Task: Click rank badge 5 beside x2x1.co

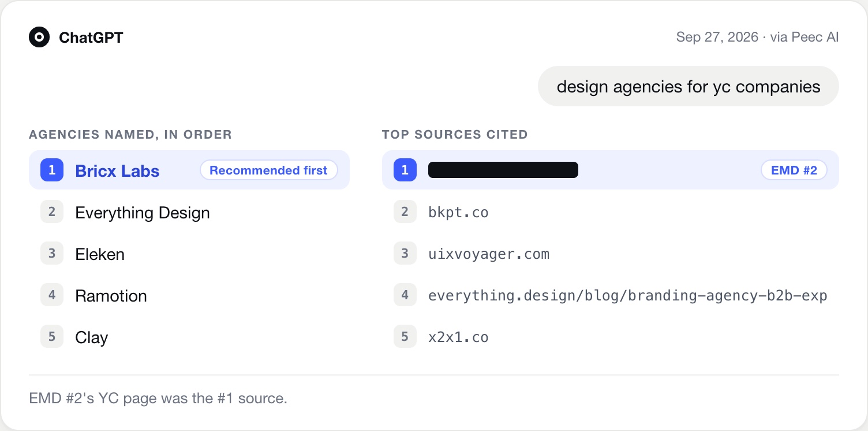Action: 405,337
